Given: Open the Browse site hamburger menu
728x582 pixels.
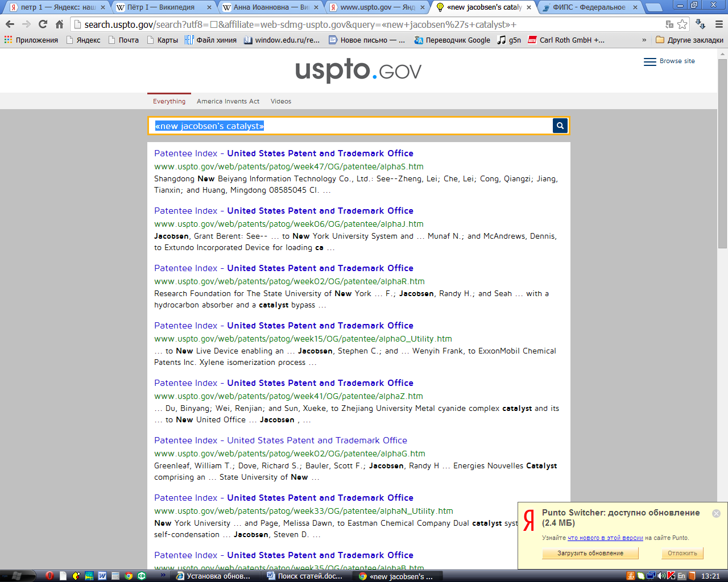Looking at the screenshot, I should [x=669, y=61].
